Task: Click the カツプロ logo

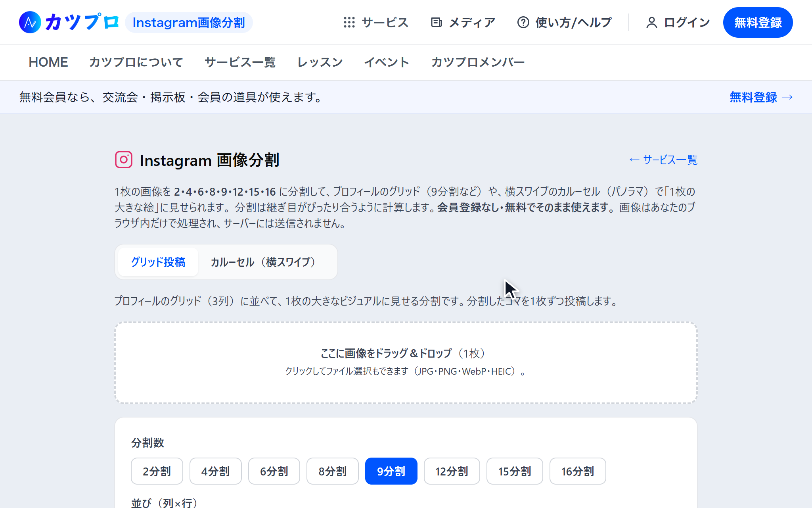Action: click(x=69, y=22)
